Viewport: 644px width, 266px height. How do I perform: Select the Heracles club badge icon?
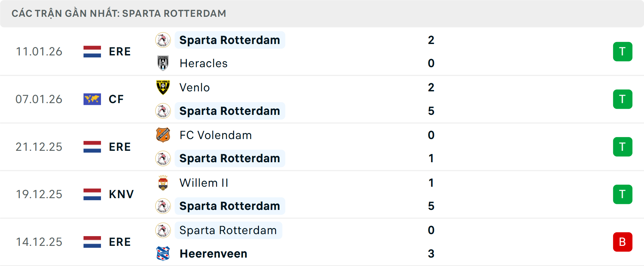tap(163, 63)
